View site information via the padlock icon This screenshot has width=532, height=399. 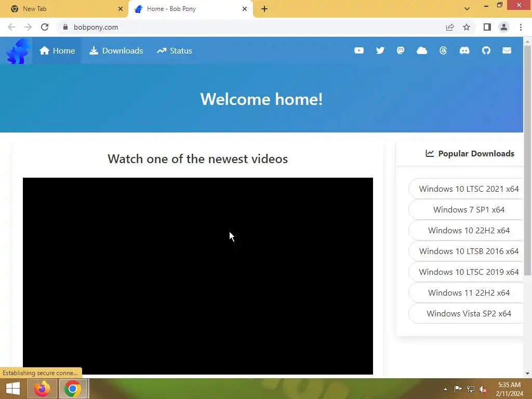pos(65,27)
